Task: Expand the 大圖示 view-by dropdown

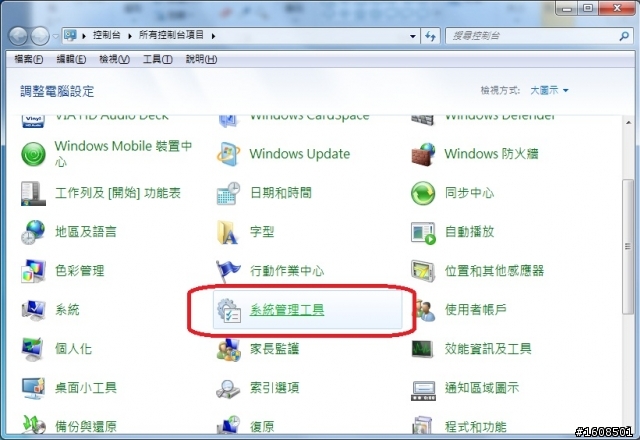Action: click(549, 90)
